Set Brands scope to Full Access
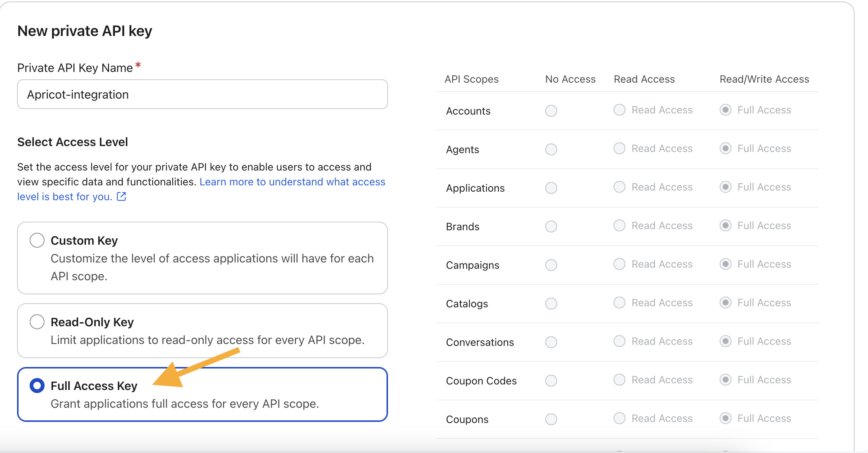Image resolution: width=868 pixels, height=453 pixels. [x=726, y=225]
